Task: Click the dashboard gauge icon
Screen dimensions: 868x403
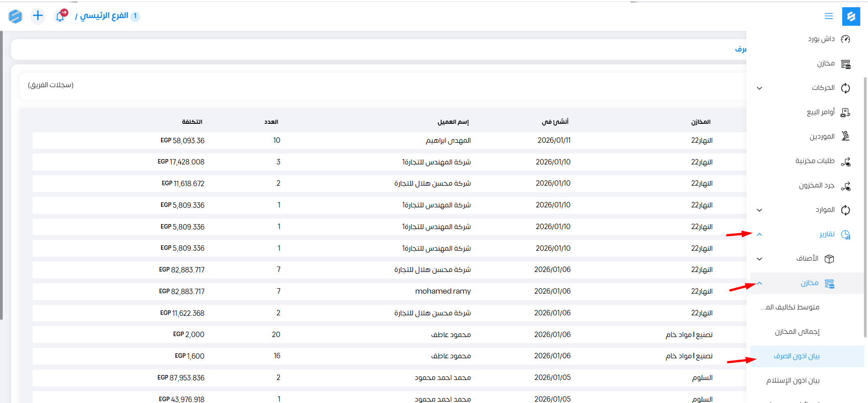Action: (845, 39)
